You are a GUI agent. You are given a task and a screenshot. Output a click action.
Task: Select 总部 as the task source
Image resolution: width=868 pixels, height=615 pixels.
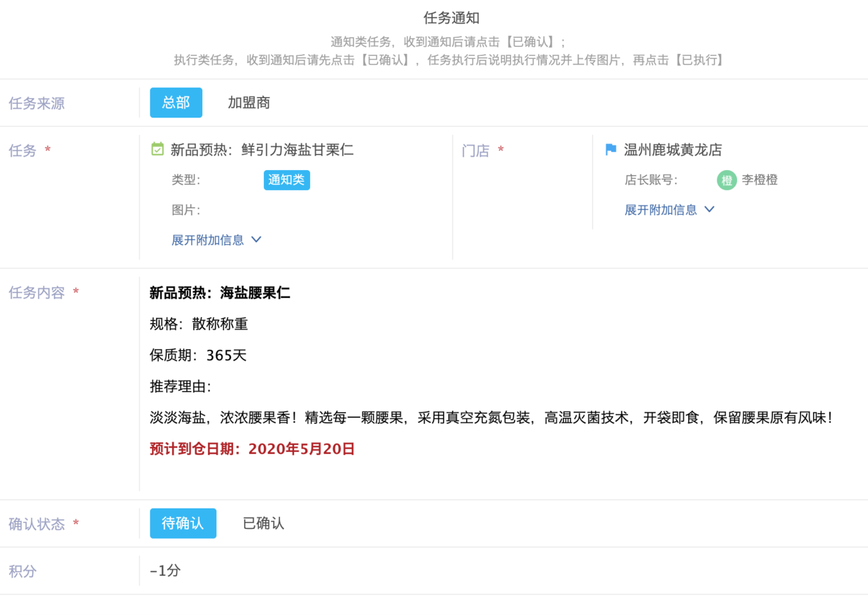pyautogui.click(x=176, y=102)
